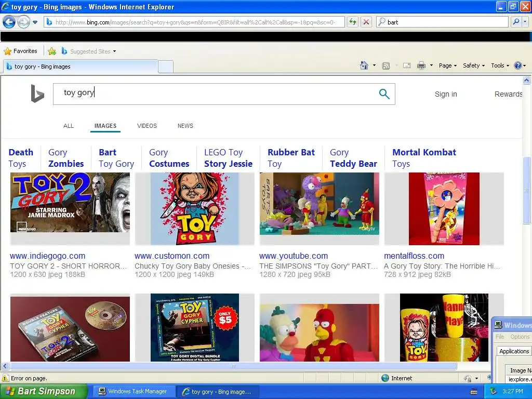Click the Read Mail icon
The width and height of the screenshot is (532, 399).
tap(407, 65)
